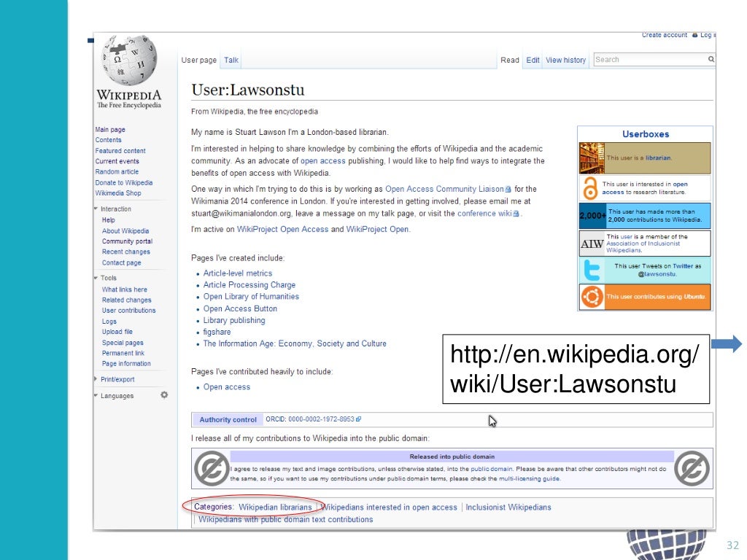Collapse the Interaction sidebar section
This screenshot has height=560, width=747.
tap(96, 209)
